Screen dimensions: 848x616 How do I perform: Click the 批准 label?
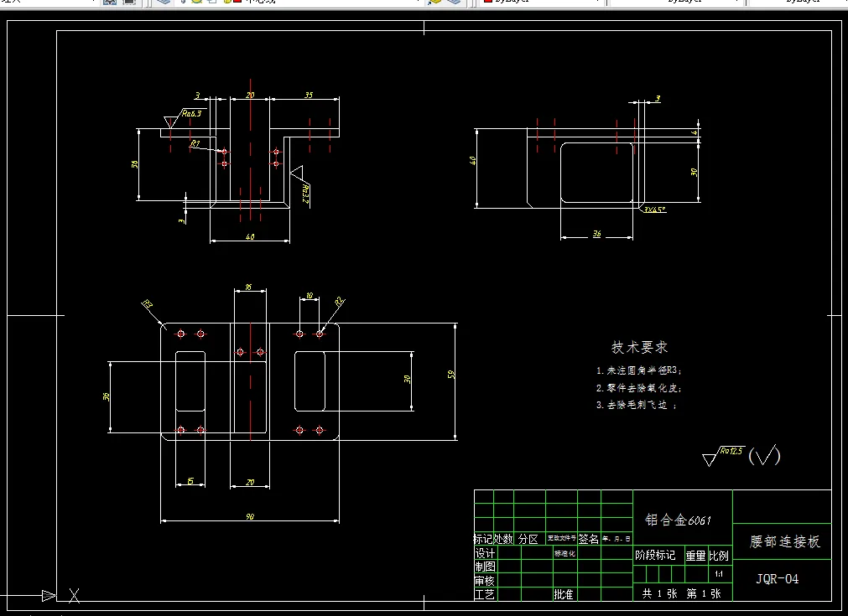click(x=563, y=594)
